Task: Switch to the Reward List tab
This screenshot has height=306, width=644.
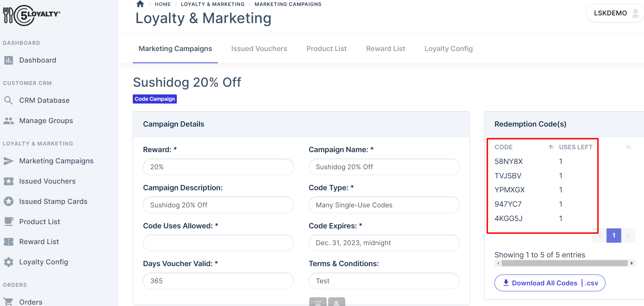Action: point(385,49)
